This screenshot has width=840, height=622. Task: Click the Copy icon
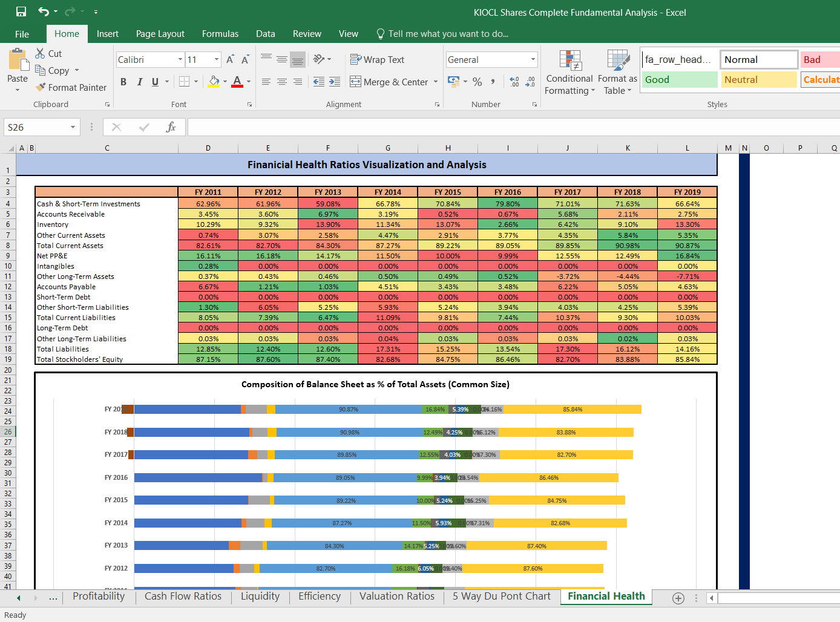tap(40, 70)
